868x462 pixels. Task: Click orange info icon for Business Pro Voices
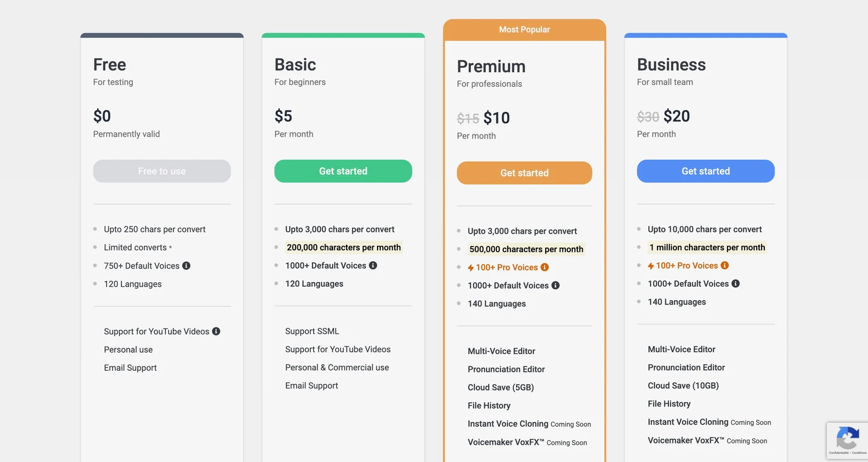pyautogui.click(x=725, y=265)
